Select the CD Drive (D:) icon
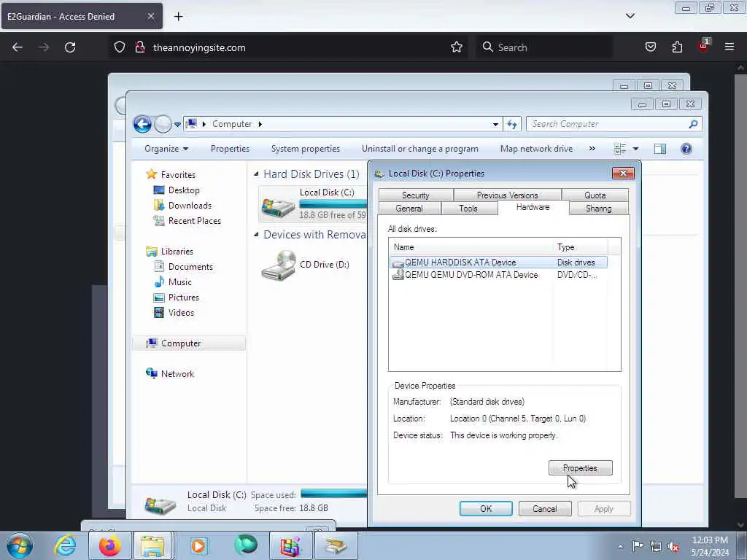The width and height of the screenshot is (747, 560). [279, 265]
